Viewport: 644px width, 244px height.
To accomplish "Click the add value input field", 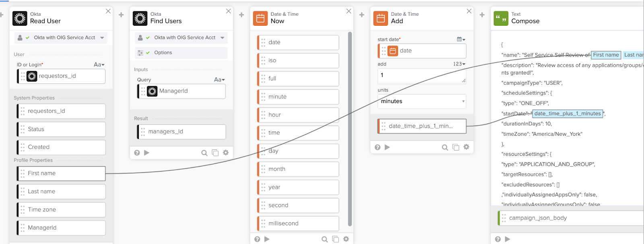I will coord(421,76).
